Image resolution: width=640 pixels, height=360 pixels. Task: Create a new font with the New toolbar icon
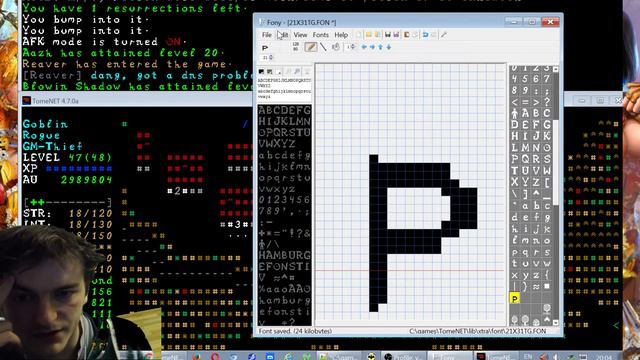pyautogui.click(x=358, y=35)
